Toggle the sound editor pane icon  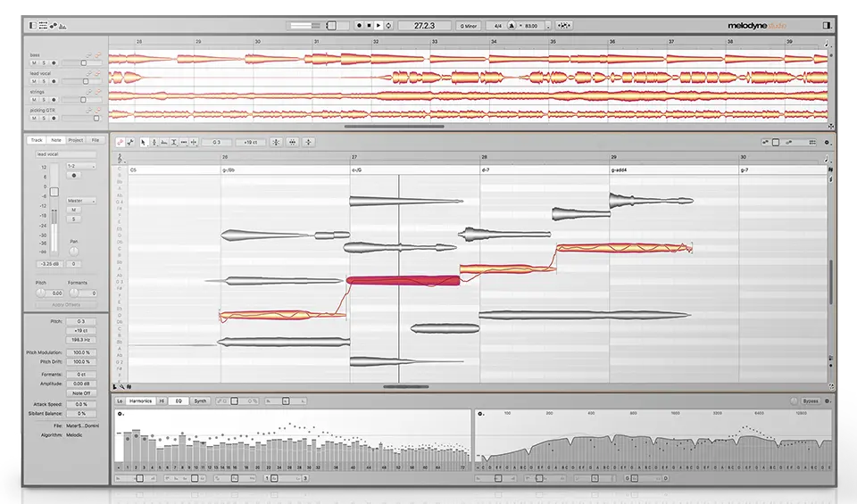coord(62,26)
